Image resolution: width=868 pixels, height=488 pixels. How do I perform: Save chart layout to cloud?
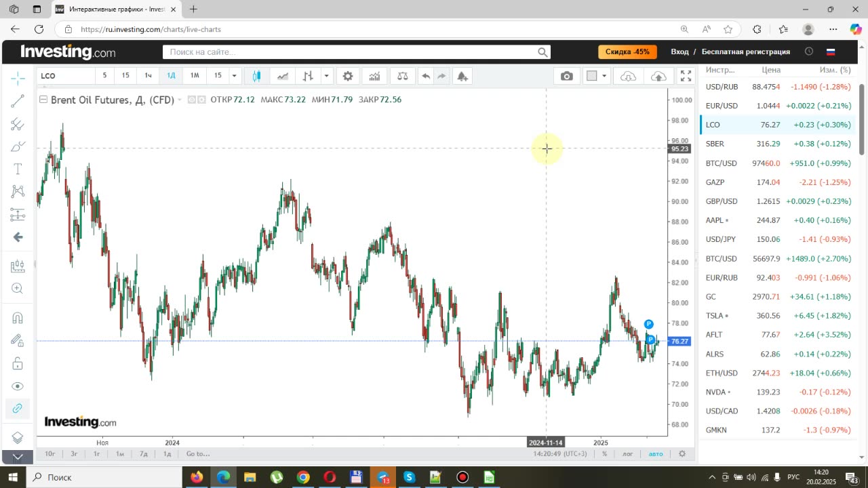pyautogui.click(x=658, y=76)
